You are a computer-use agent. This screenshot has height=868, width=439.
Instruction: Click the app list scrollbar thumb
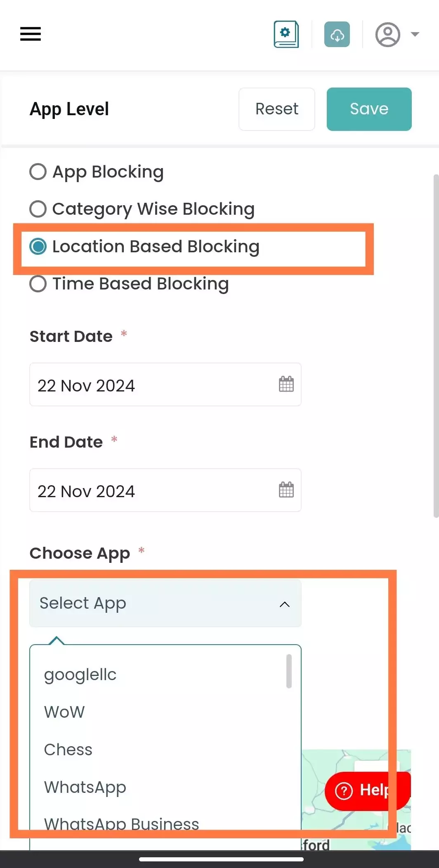289,671
